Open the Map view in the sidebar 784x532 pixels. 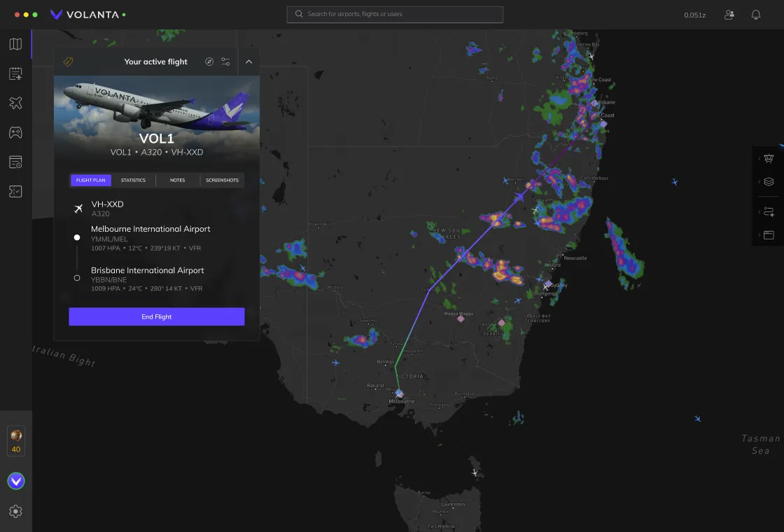click(x=15, y=43)
